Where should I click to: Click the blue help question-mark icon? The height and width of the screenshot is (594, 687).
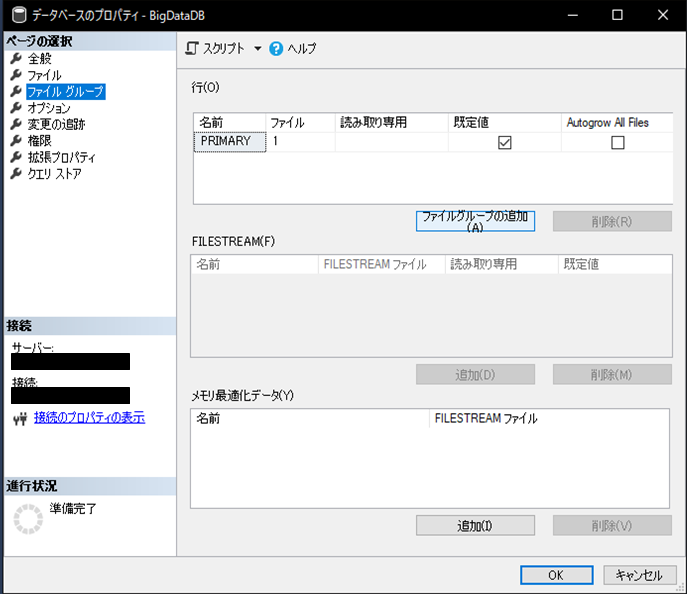pyautogui.click(x=276, y=48)
